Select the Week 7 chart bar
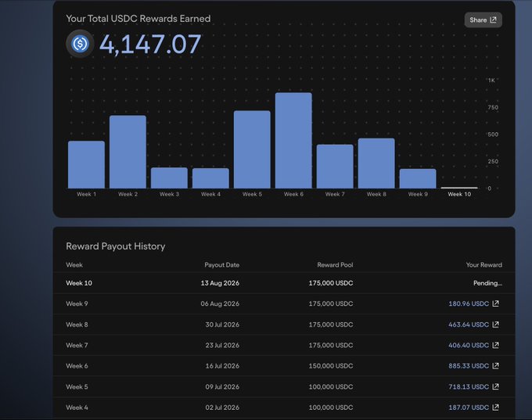This screenshot has width=532, height=420. point(335,167)
